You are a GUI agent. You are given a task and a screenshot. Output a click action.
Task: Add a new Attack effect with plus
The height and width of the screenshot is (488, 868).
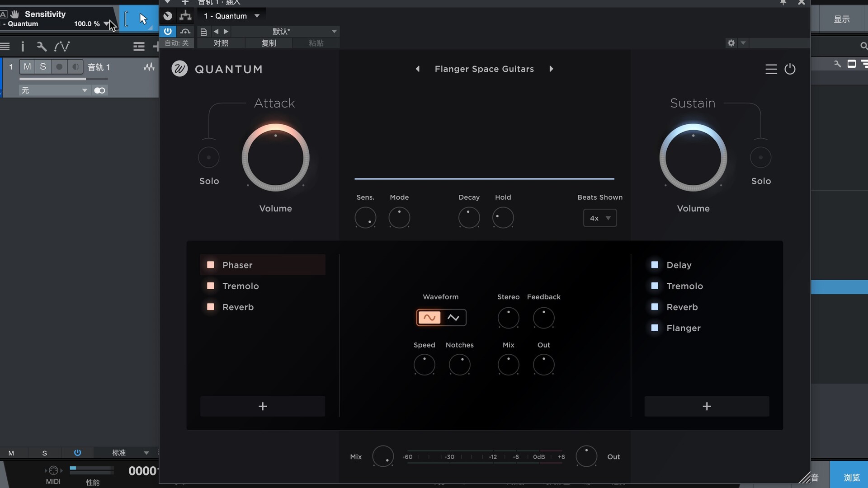pos(263,406)
